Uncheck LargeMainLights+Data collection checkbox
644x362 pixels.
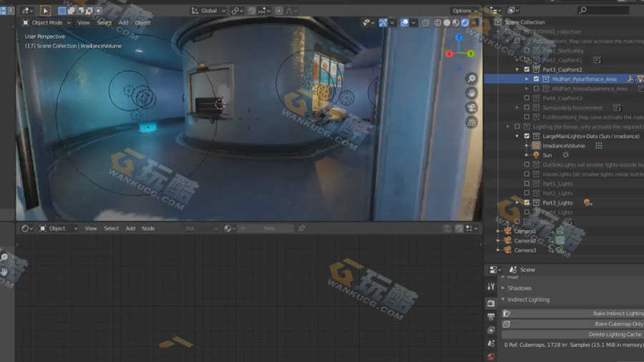[527, 136]
